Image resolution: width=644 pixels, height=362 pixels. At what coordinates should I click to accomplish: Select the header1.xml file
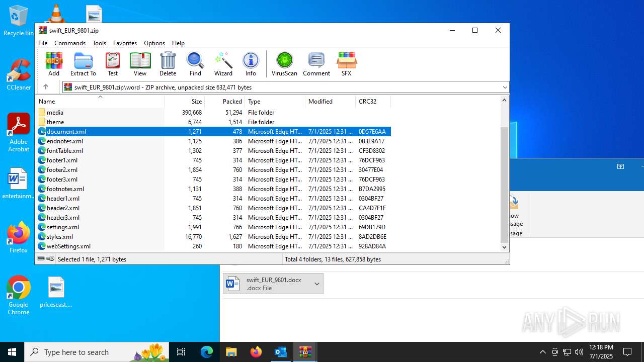(213, 199)
